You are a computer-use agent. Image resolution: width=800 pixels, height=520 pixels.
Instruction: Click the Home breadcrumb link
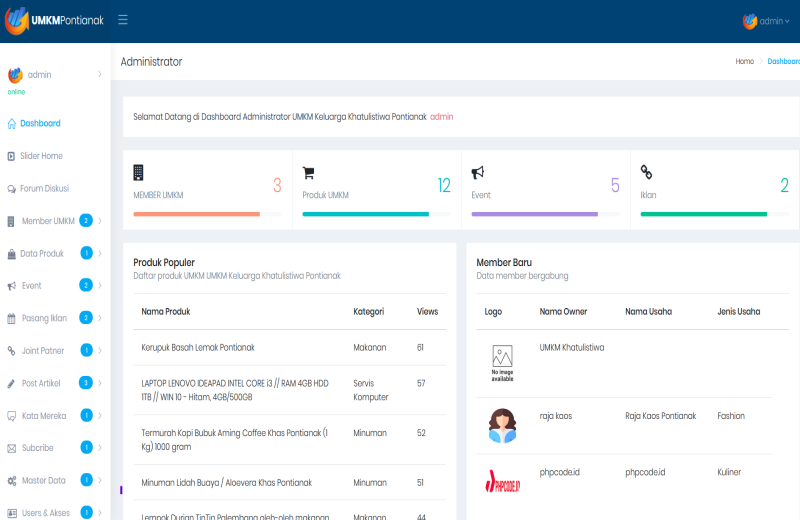pyautogui.click(x=744, y=61)
